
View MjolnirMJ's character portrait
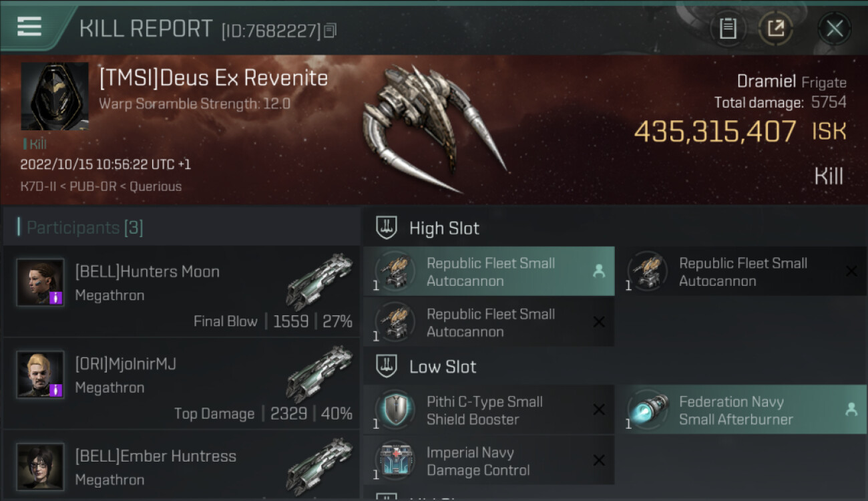coord(40,374)
